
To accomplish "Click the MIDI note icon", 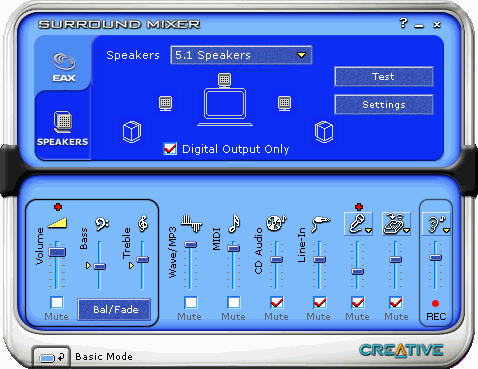I will (234, 223).
